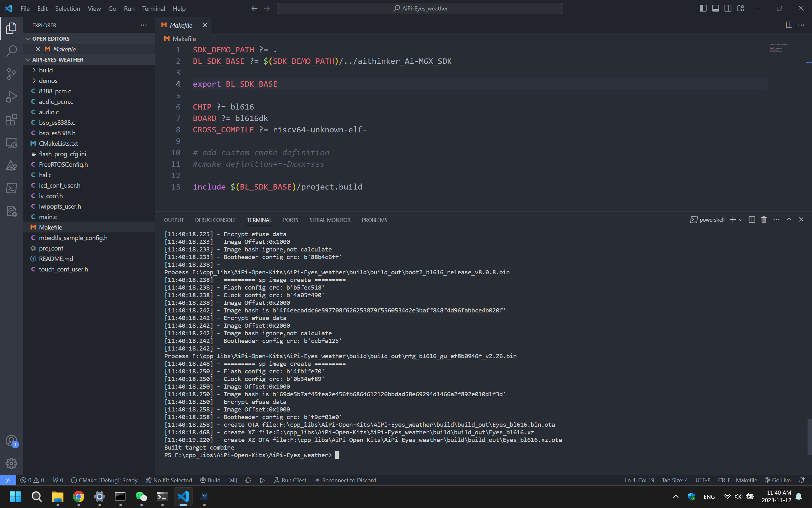Open the Run and Debug view icon
Image resolution: width=812 pixels, height=508 pixels.
coord(11,97)
